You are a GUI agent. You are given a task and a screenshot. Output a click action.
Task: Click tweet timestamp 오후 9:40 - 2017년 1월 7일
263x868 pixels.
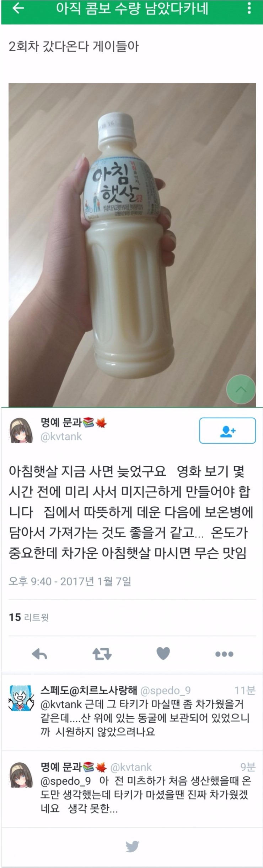click(x=70, y=581)
